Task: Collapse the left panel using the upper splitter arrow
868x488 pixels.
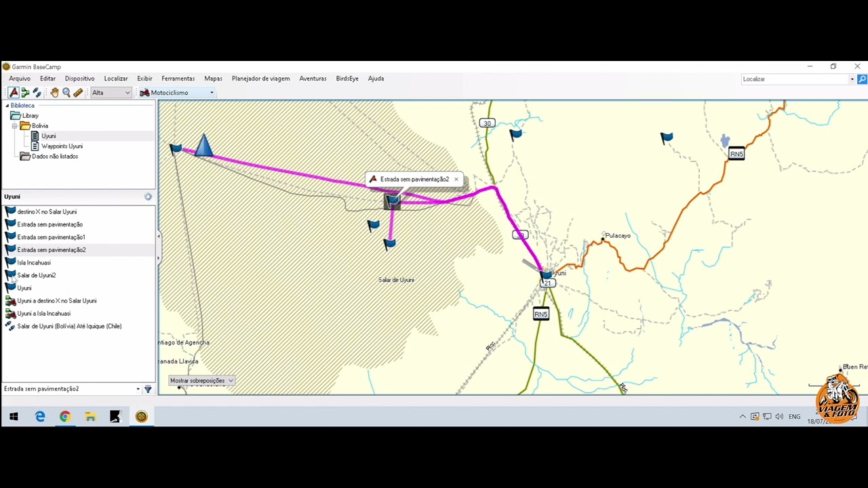Action: click(x=159, y=236)
